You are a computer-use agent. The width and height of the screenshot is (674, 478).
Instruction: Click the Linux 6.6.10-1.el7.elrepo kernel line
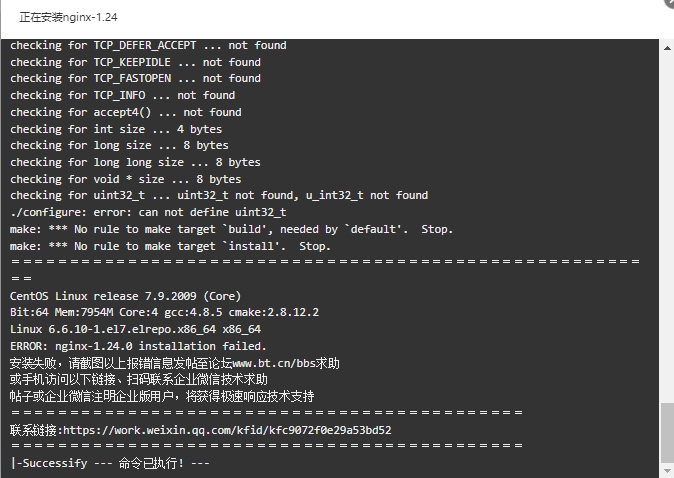point(135,329)
